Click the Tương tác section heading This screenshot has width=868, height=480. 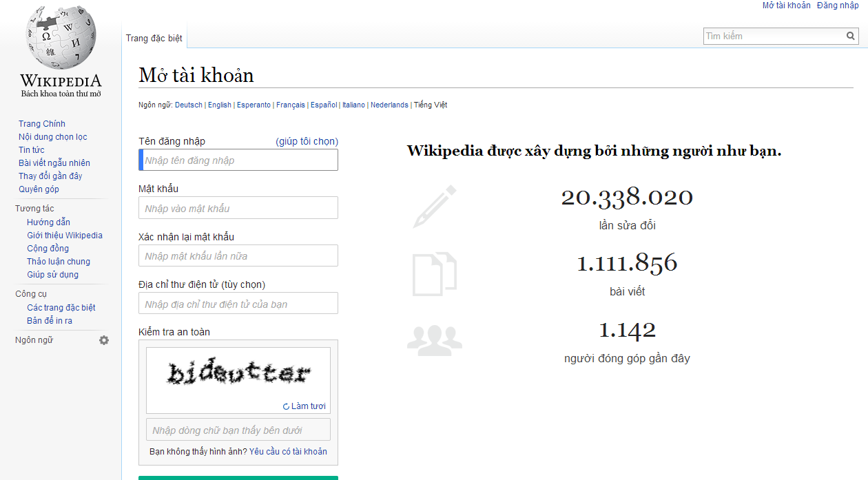click(34, 209)
